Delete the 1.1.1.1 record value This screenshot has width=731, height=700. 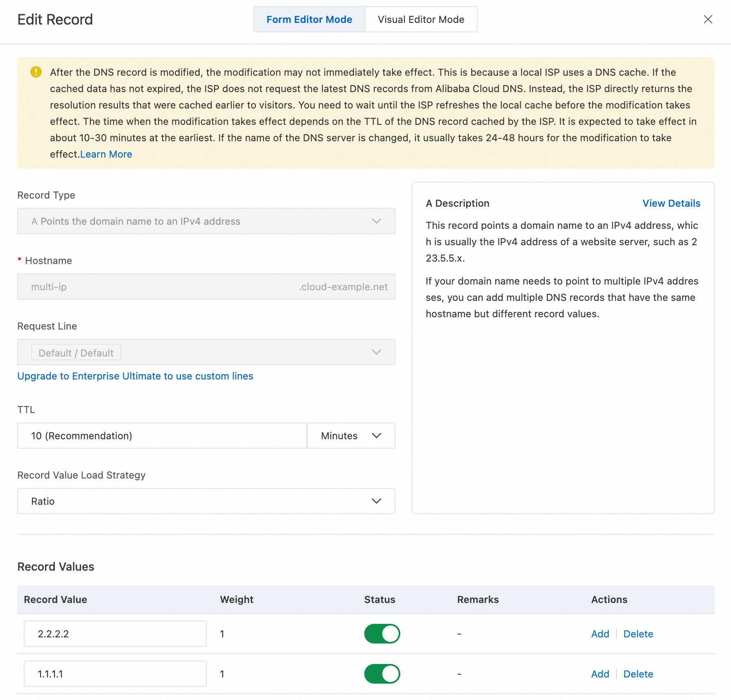pos(638,674)
